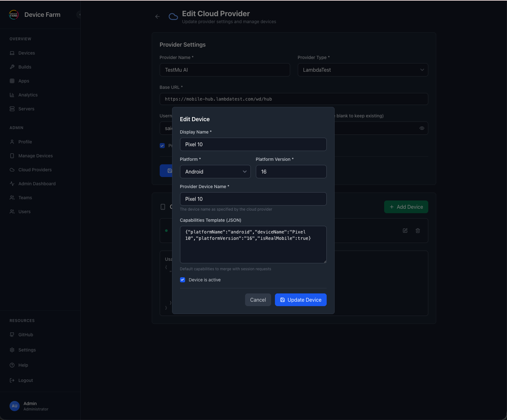The image size is (507, 420).
Task: Cancel the Edit Device dialog
Action: pyautogui.click(x=258, y=300)
